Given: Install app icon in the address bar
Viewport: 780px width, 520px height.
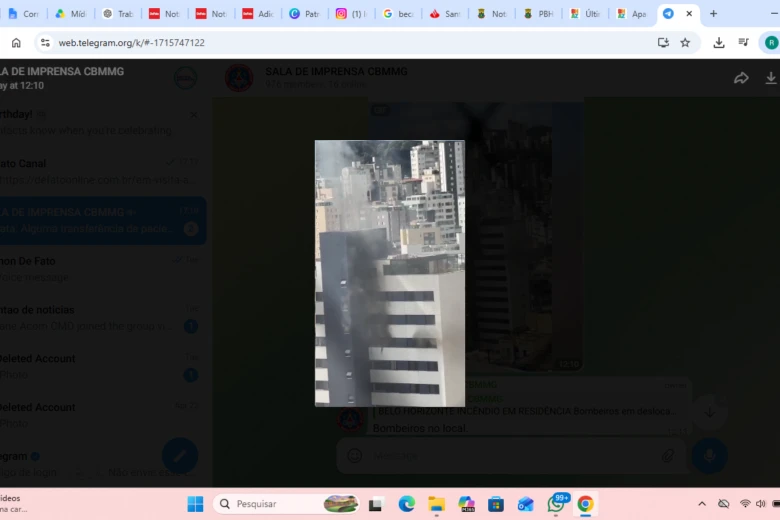Looking at the screenshot, I should point(663,43).
